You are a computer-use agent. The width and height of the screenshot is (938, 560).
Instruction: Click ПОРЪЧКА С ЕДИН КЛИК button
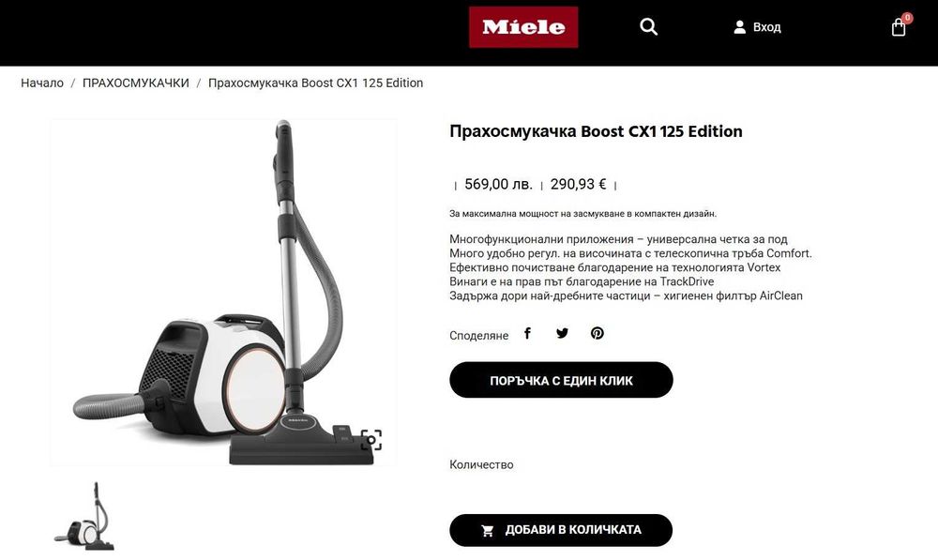(561, 380)
